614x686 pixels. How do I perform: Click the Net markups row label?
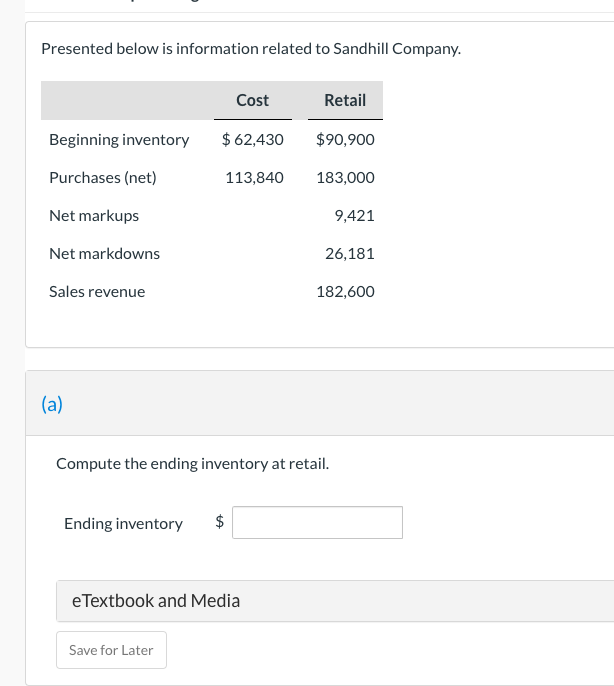pos(94,215)
